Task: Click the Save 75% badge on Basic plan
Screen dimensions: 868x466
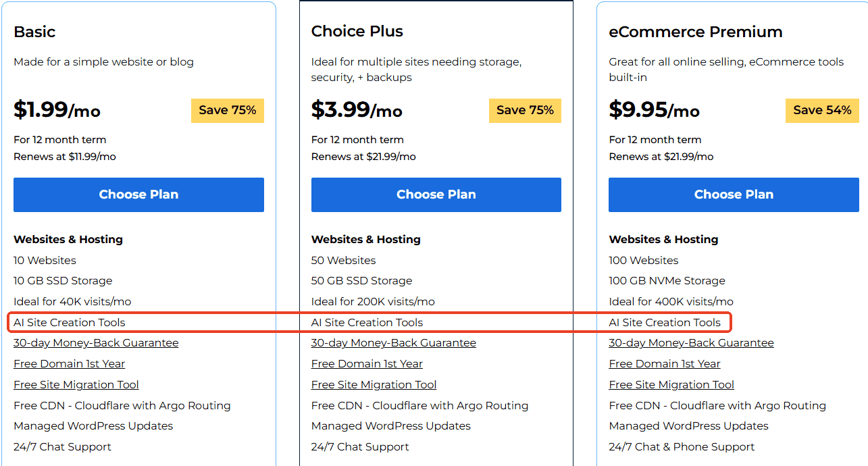Action: point(228,111)
